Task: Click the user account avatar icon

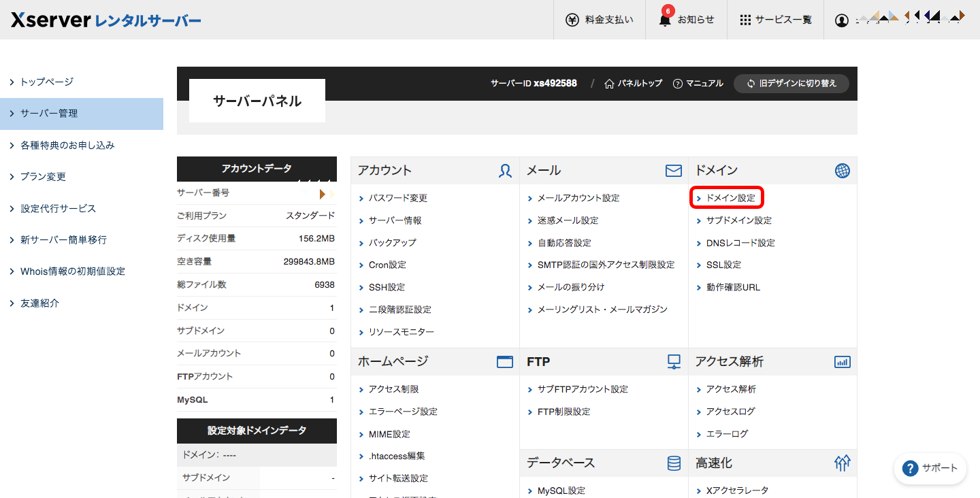Action: point(841,20)
